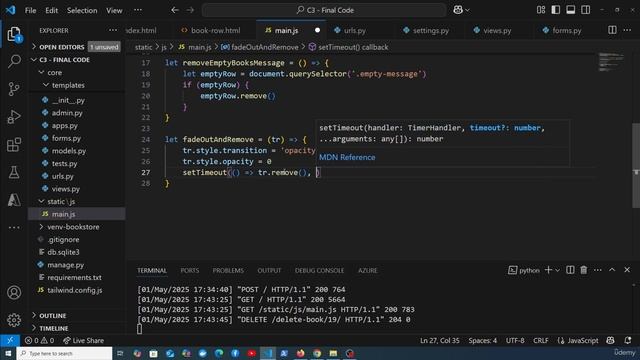This screenshot has height=360, width=640.
Task: Show more menu bar items
Action: point(138,10)
